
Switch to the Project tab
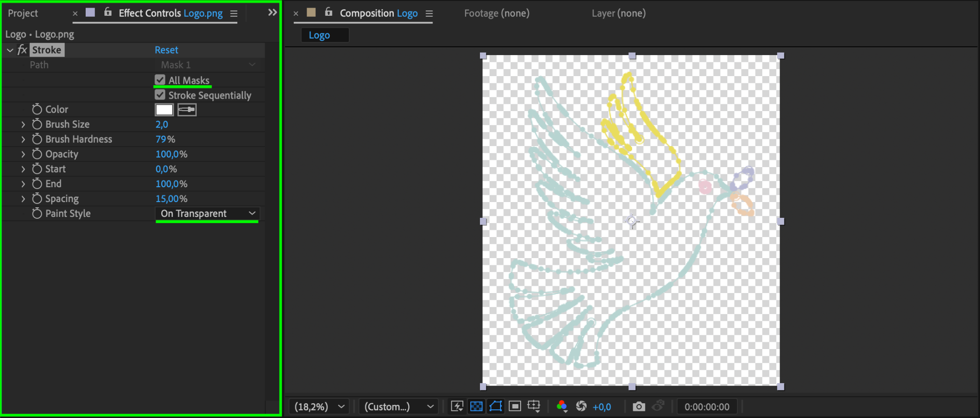[22, 13]
